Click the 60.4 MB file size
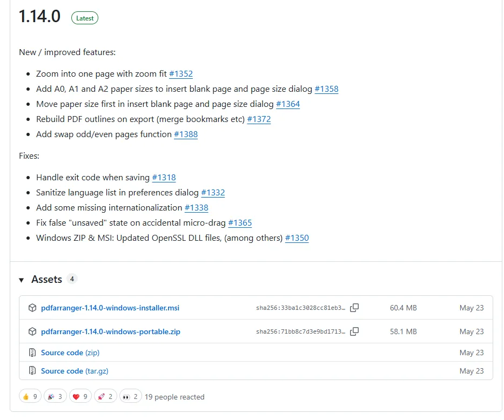 click(x=403, y=308)
